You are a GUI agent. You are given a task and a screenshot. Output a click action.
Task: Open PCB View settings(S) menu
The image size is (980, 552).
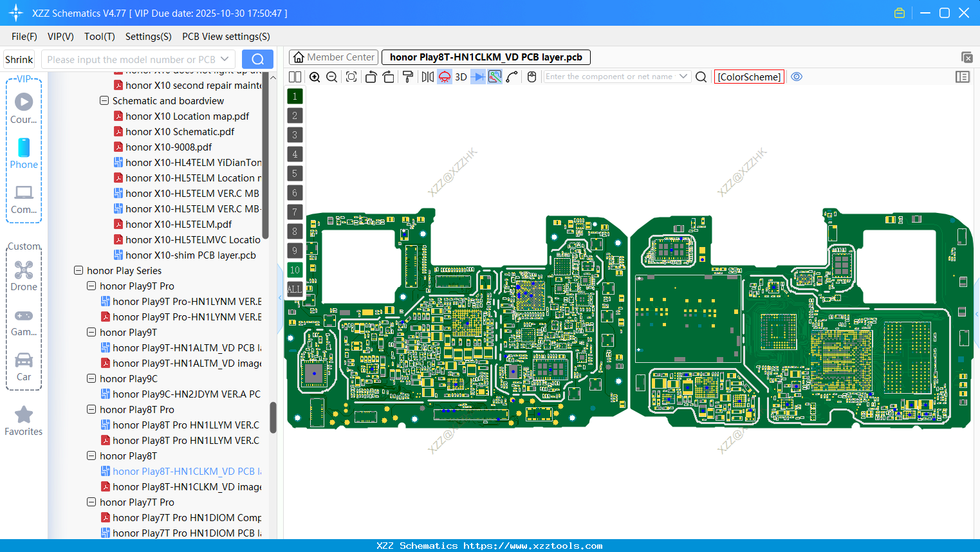(226, 37)
